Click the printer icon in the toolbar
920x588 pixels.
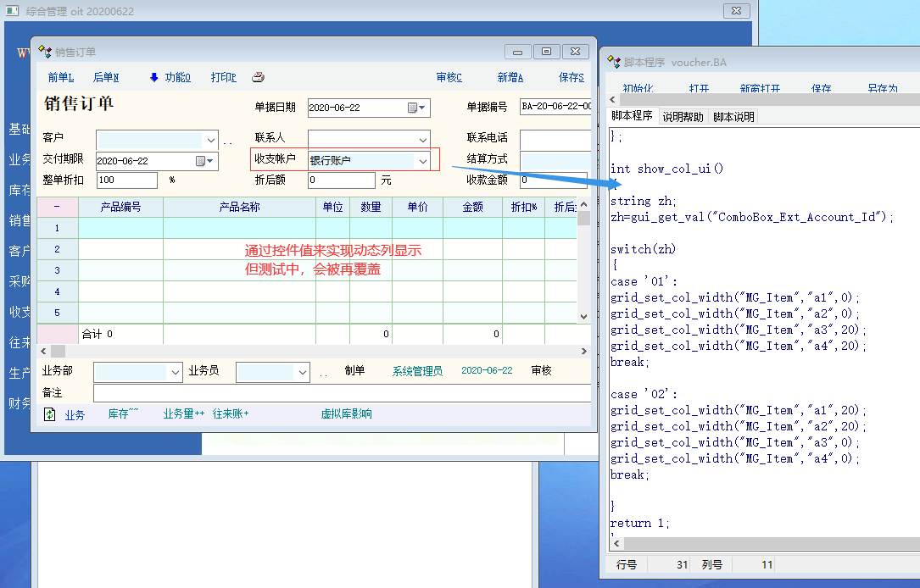pos(259,77)
